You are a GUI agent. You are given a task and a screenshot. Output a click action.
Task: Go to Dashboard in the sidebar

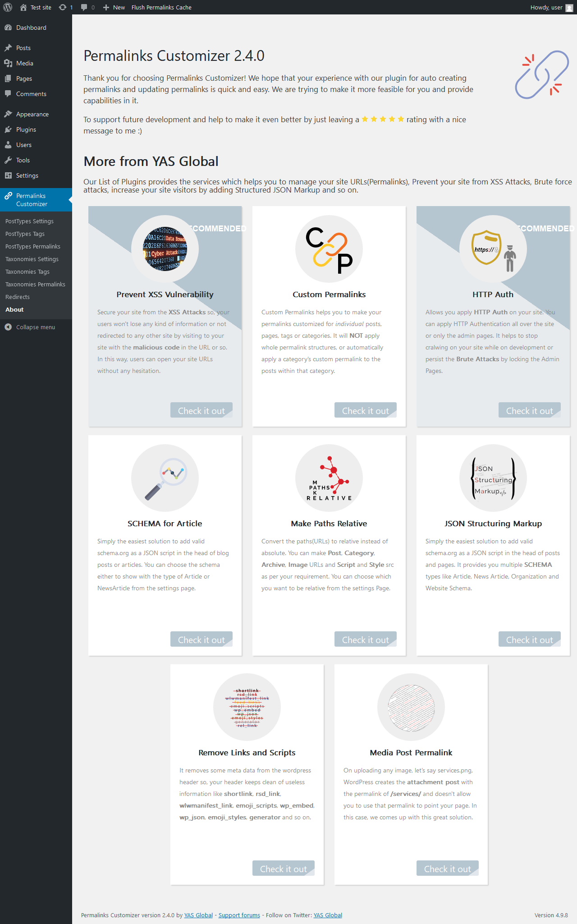coord(36,28)
